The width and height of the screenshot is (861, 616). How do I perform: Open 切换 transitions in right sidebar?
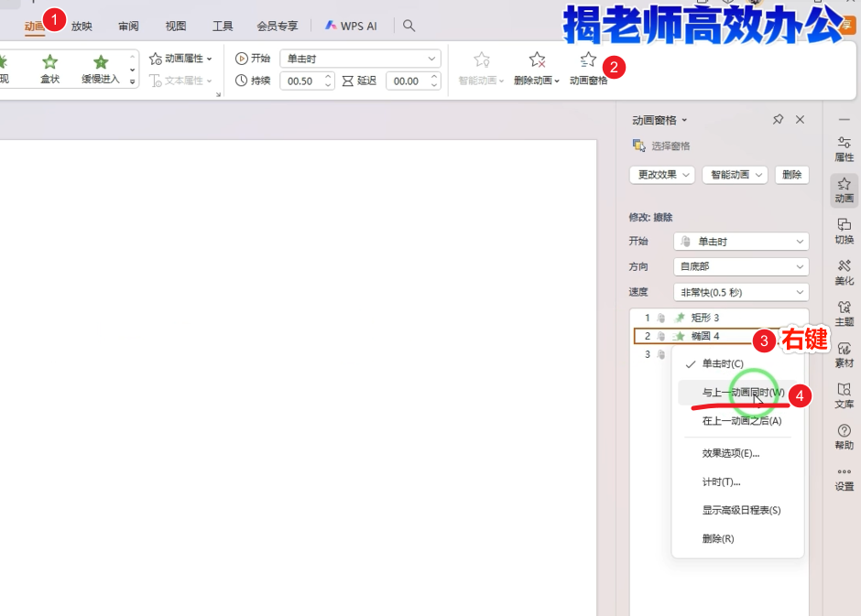[x=844, y=230]
